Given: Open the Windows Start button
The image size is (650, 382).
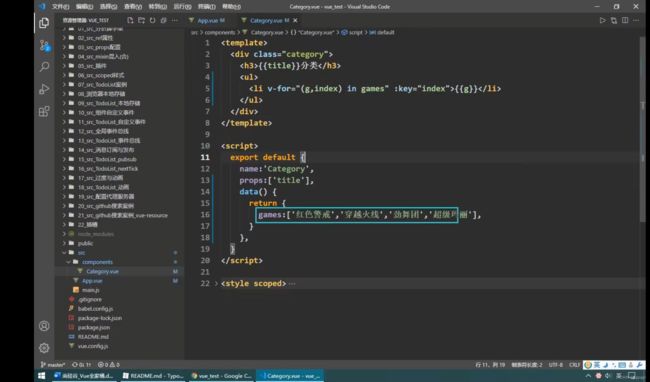Looking at the screenshot, I should 41,376.
